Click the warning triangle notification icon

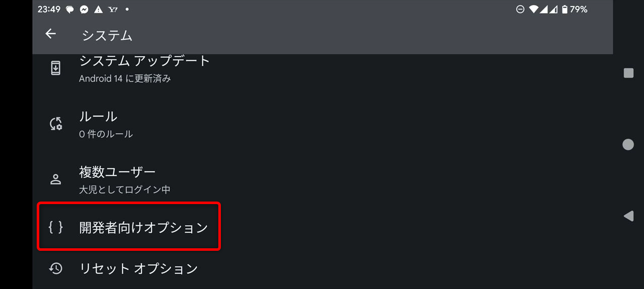[x=98, y=10]
